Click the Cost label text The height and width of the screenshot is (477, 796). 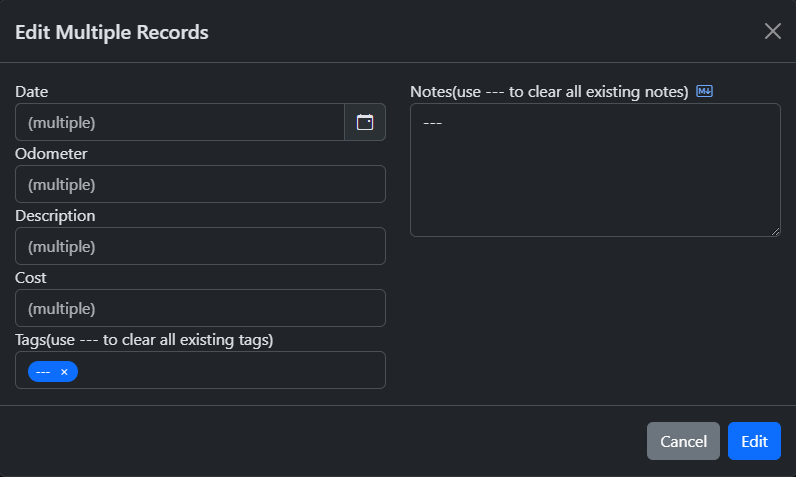pos(31,278)
